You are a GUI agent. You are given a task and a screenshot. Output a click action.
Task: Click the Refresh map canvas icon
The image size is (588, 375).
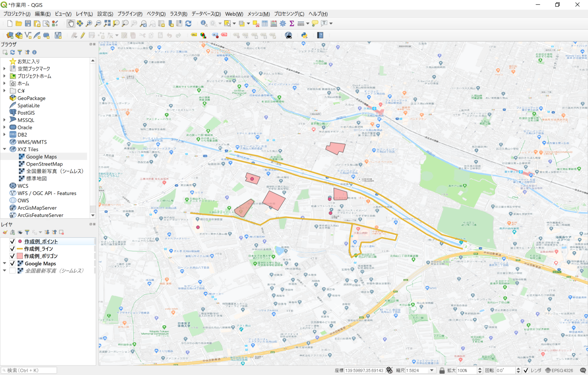click(188, 23)
